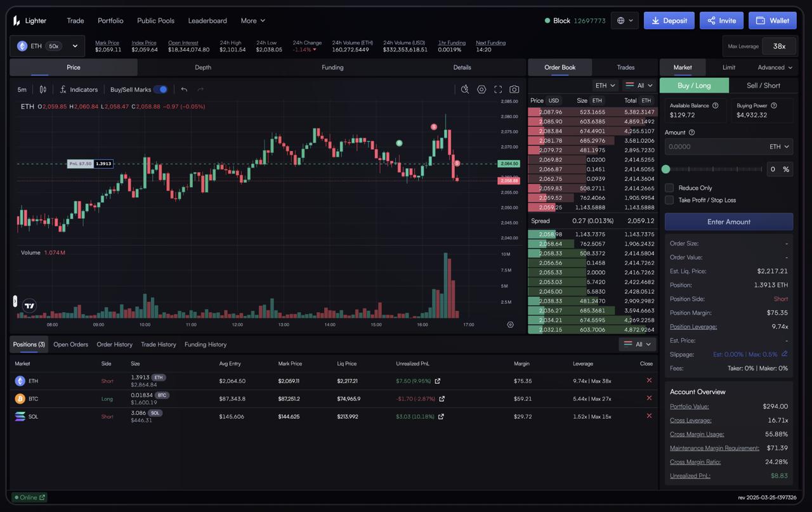The width and height of the screenshot is (812, 512).
Task: Edit slippage settings pencil icon
Action: pos(785,354)
